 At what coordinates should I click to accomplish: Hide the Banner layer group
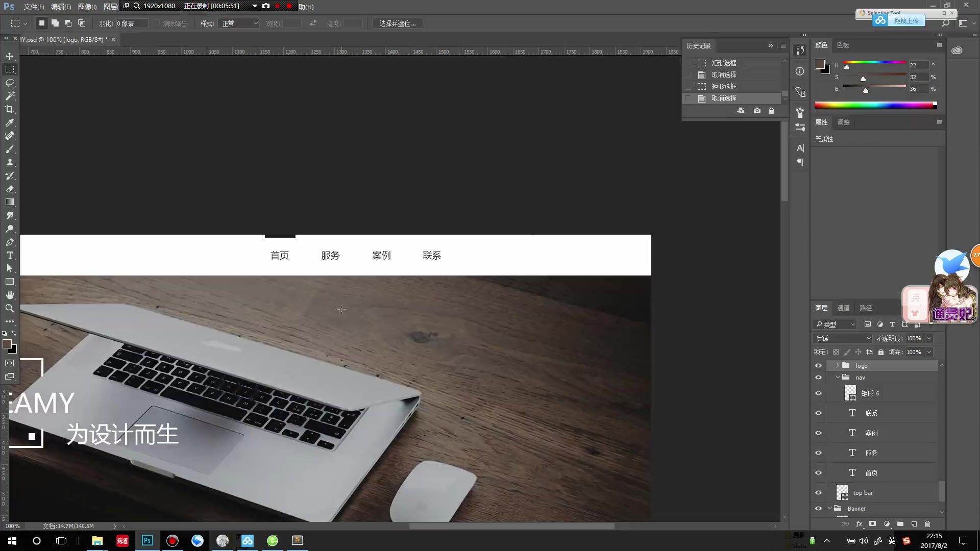(818, 509)
